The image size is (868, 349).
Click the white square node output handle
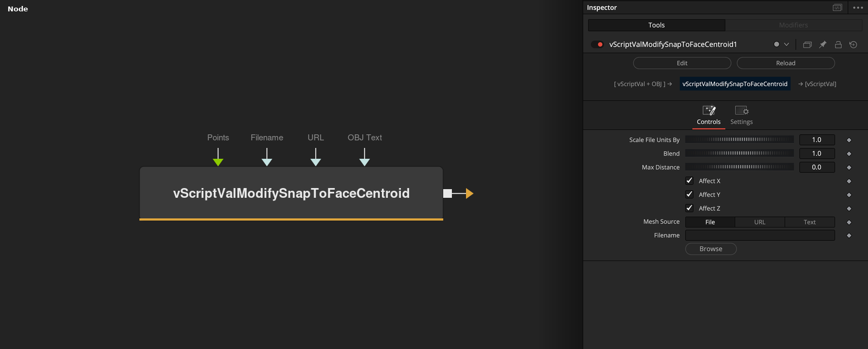[448, 193]
